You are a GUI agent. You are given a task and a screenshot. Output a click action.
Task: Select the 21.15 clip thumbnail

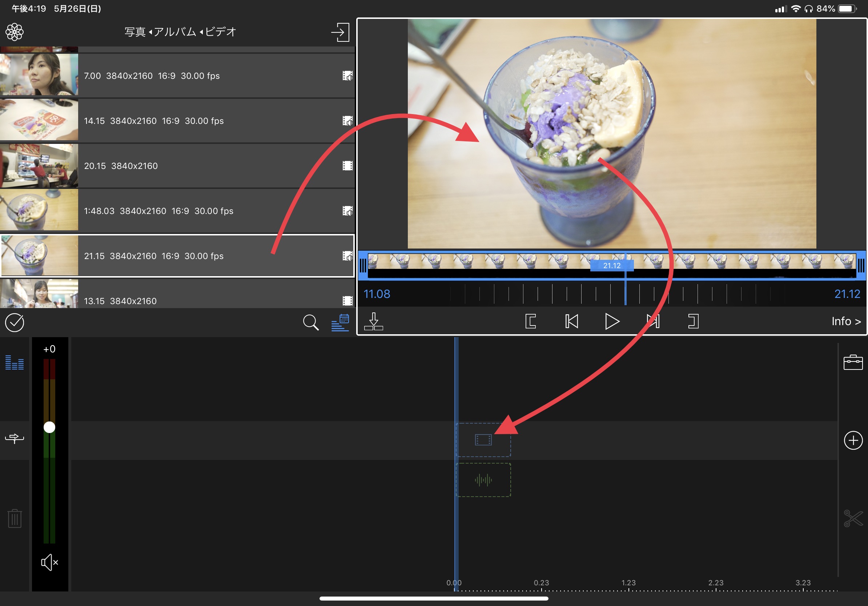[x=39, y=255]
